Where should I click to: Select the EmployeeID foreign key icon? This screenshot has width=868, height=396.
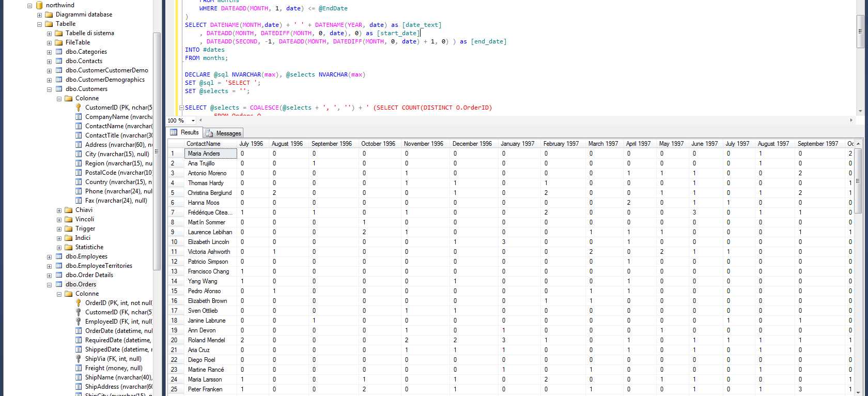click(x=79, y=322)
